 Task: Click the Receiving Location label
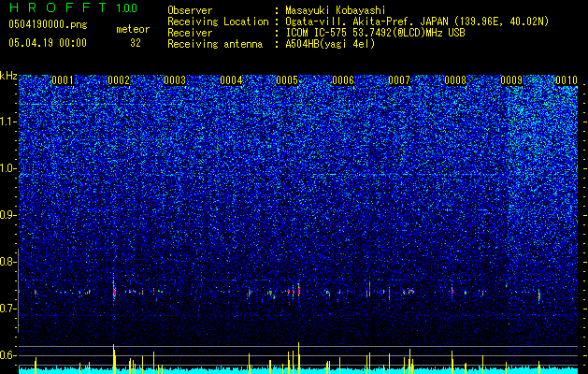(x=218, y=22)
